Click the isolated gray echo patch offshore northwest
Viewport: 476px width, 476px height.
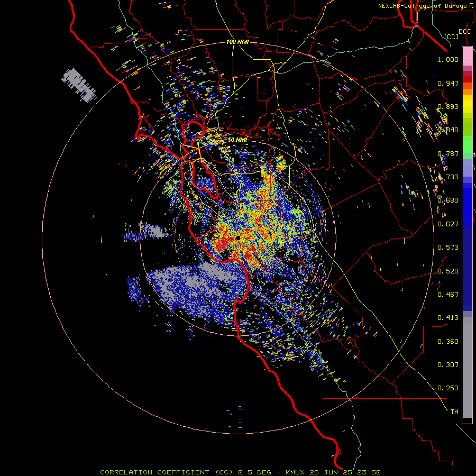tap(79, 85)
